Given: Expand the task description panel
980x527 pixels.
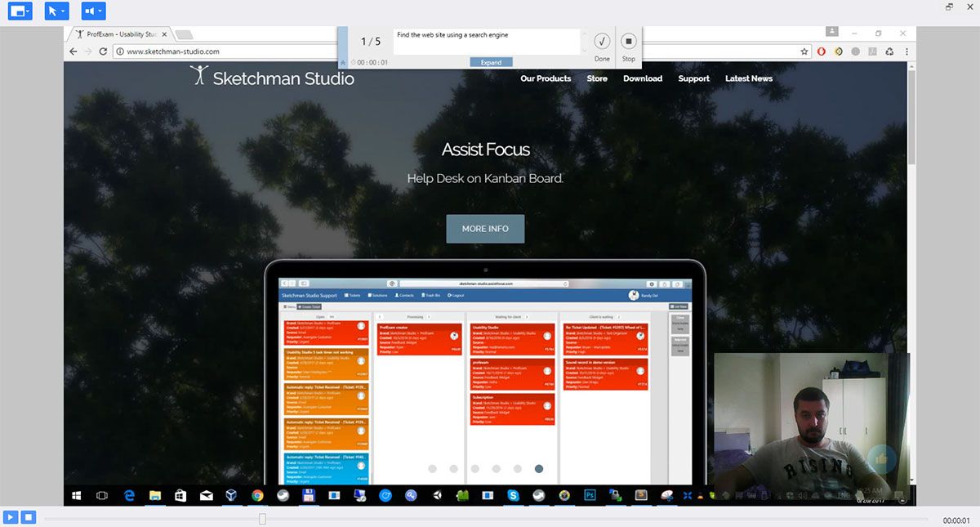Looking at the screenshot, I should [x=492, y=62].
